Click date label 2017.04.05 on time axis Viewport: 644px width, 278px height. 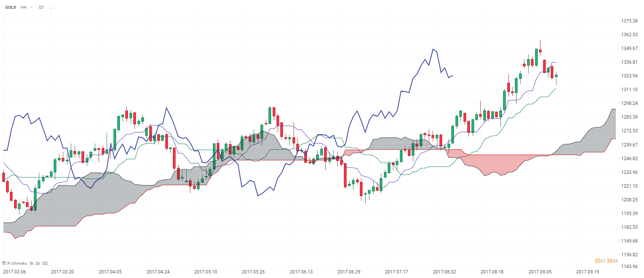[110, 272]
